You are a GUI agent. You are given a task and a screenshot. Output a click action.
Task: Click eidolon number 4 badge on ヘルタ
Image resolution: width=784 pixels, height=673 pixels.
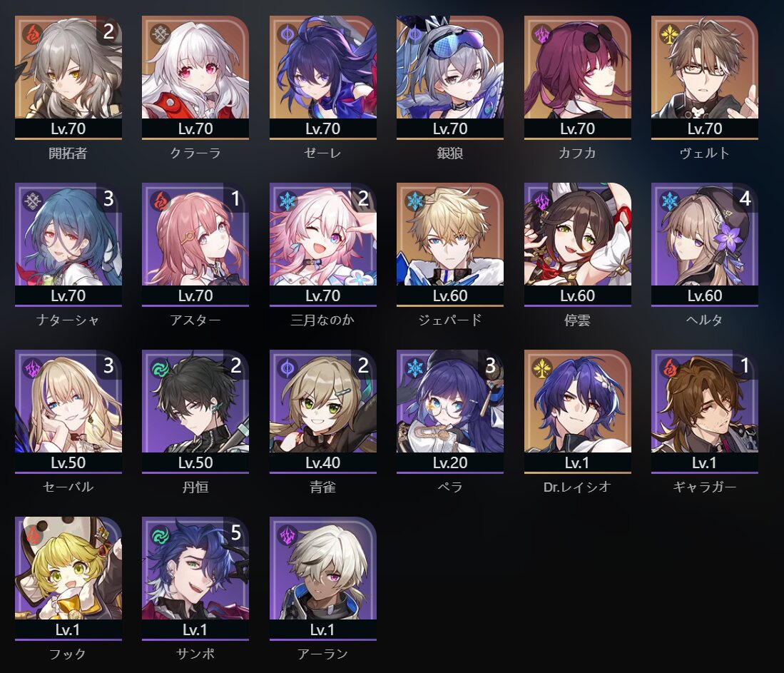(745, 198)
